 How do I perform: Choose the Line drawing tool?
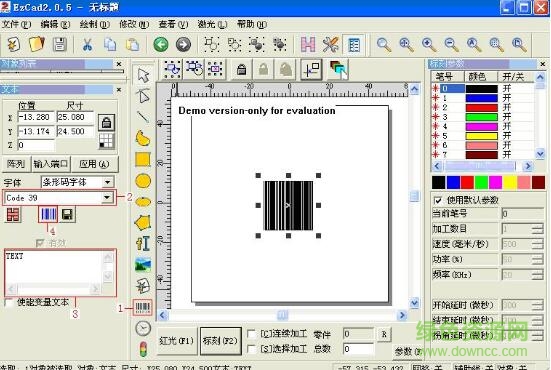coord(143,117)
